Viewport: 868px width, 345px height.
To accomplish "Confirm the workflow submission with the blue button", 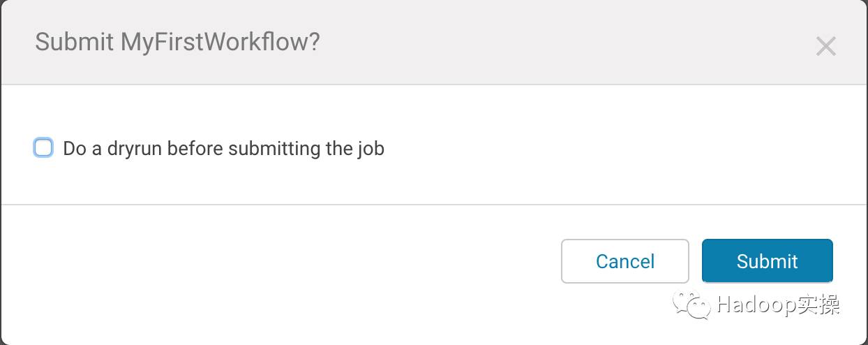I will [767, 261].
